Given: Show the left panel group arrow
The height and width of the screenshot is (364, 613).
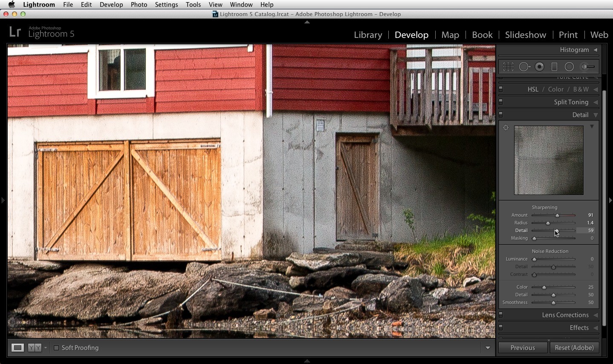Looking at the screenshot, I should tap(3, 200).
